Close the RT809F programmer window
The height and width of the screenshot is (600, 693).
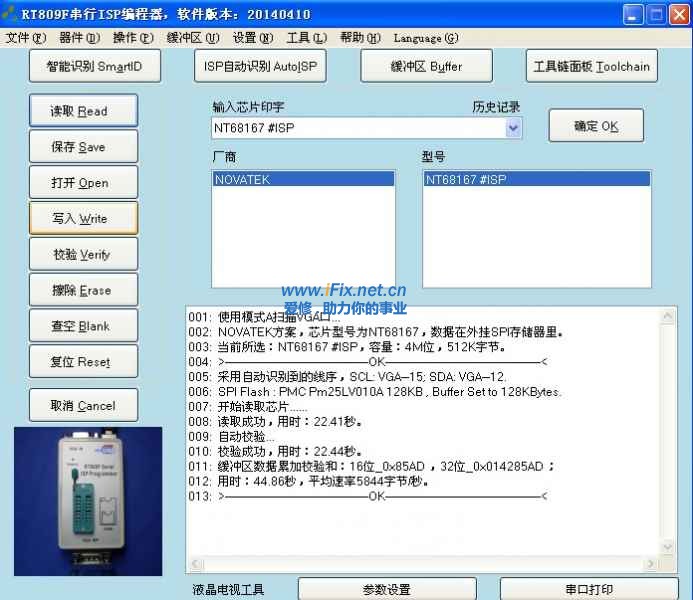[x=679, y=15]
